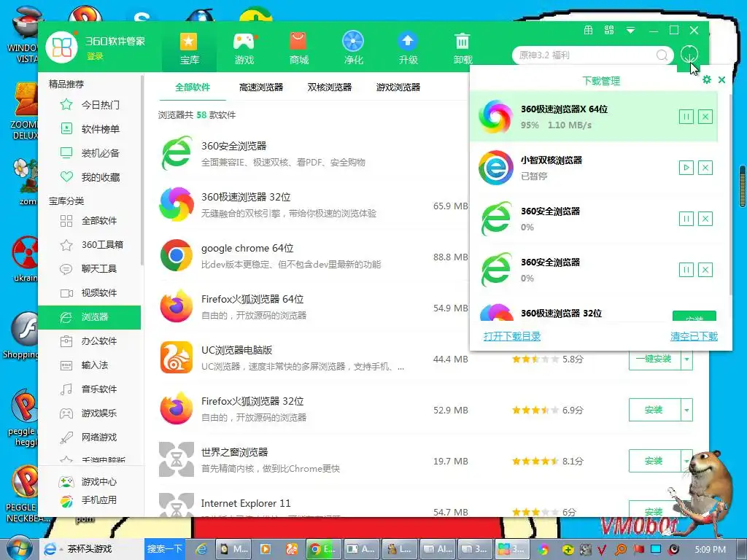Pause the 360极速浏览器X 64位 download
The height and width of the screenshot is (560, 747).
(686, 117)
